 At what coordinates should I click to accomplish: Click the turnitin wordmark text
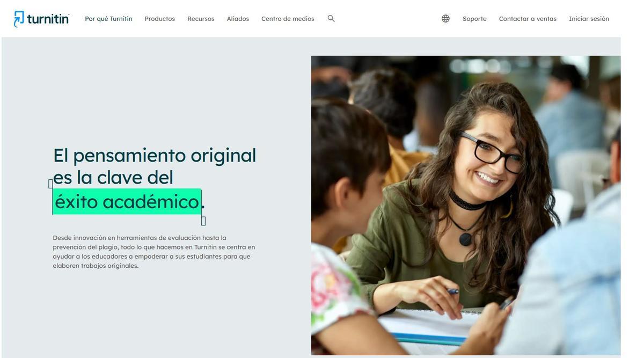[48, 19]
